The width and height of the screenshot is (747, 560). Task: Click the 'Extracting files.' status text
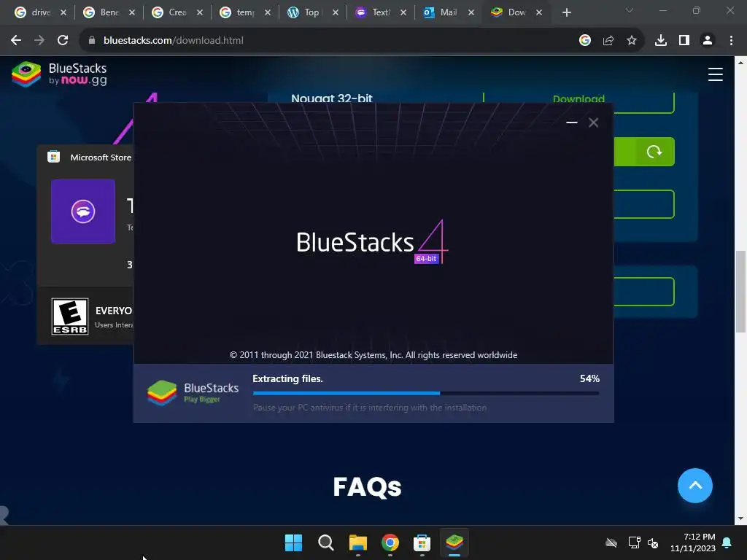point(287,378)
